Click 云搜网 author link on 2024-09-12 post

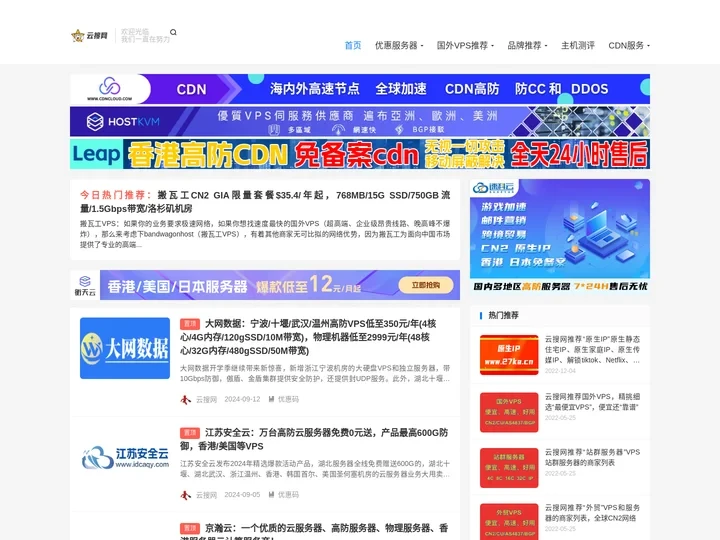206,399
